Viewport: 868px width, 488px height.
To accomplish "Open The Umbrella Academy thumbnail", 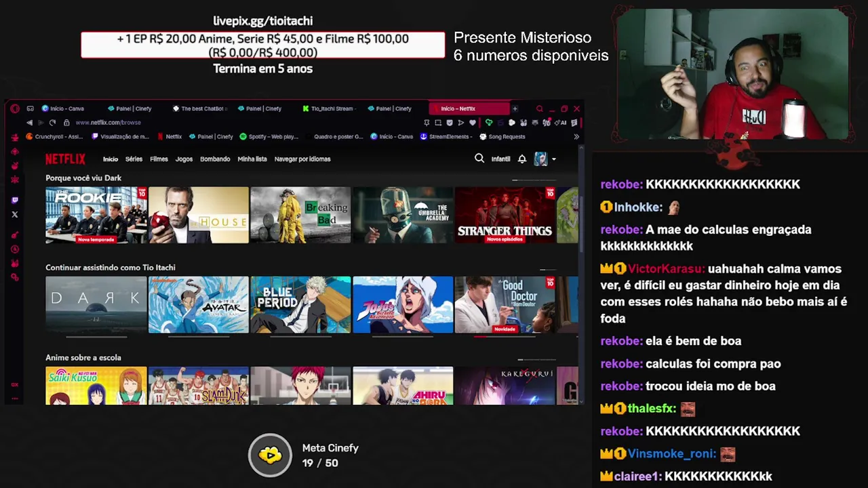I will pos(403,215).
